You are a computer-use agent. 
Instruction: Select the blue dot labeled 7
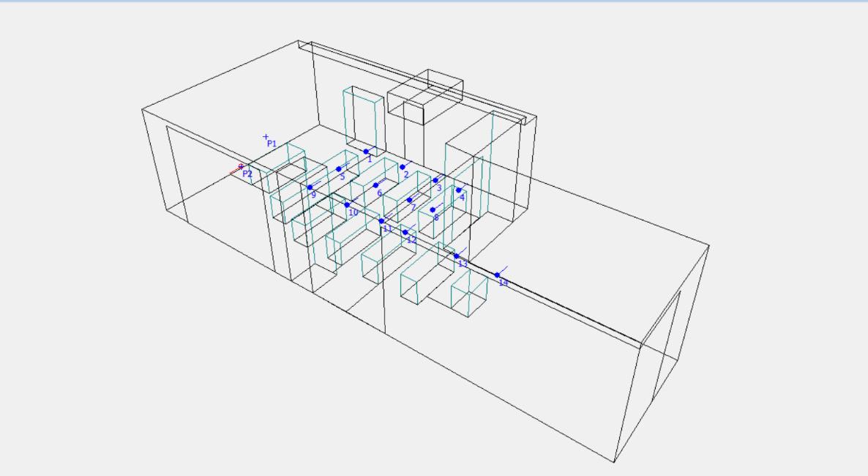coord(410,200)
